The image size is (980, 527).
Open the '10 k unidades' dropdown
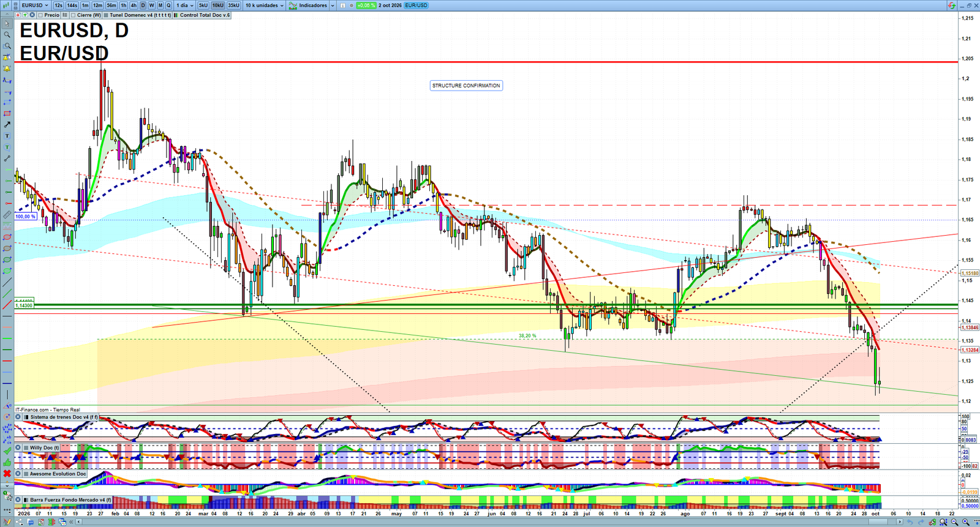(265, 6)
